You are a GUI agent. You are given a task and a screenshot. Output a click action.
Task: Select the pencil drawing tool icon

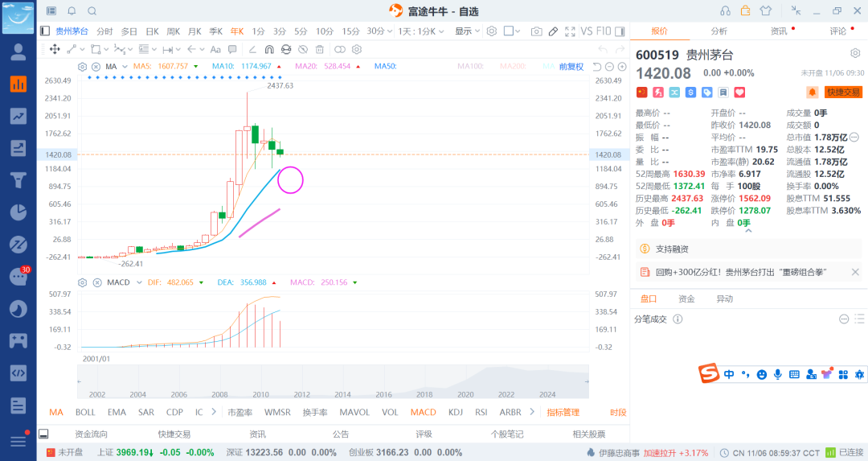(553, 31)
